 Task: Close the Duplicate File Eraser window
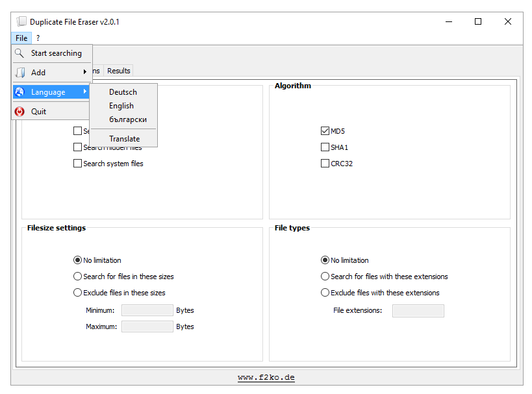[507, 21]
